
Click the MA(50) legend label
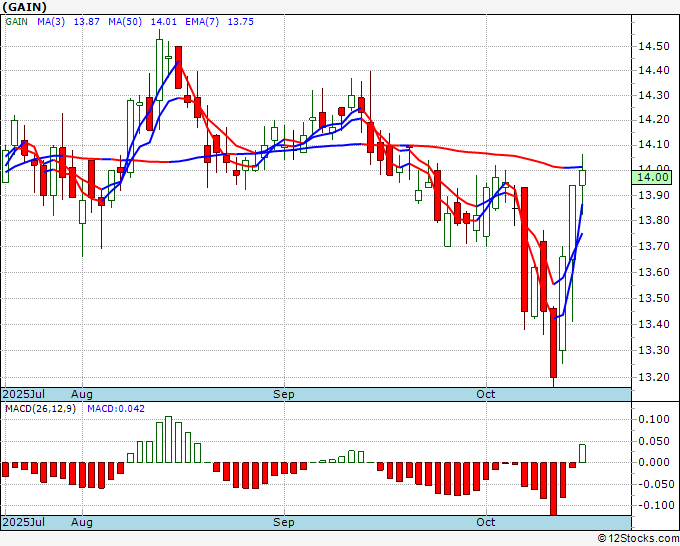point(125,22)
